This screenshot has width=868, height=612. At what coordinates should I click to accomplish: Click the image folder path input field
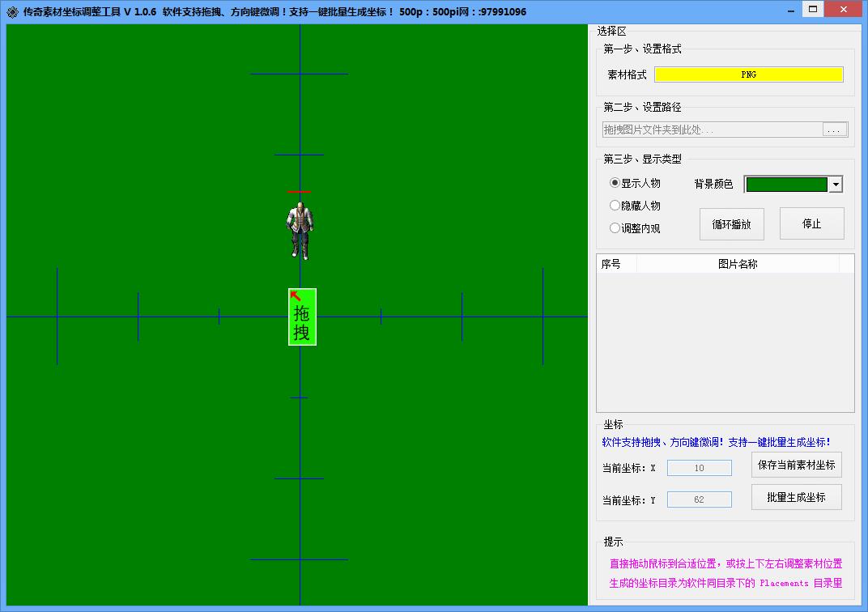pyautogui.click(x=713, y=130)
